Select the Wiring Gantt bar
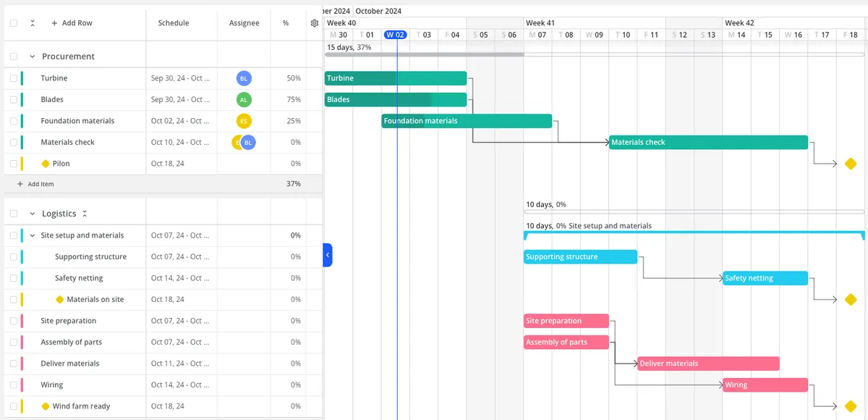Screen dimensions: 868x420 tap(765, 385)
